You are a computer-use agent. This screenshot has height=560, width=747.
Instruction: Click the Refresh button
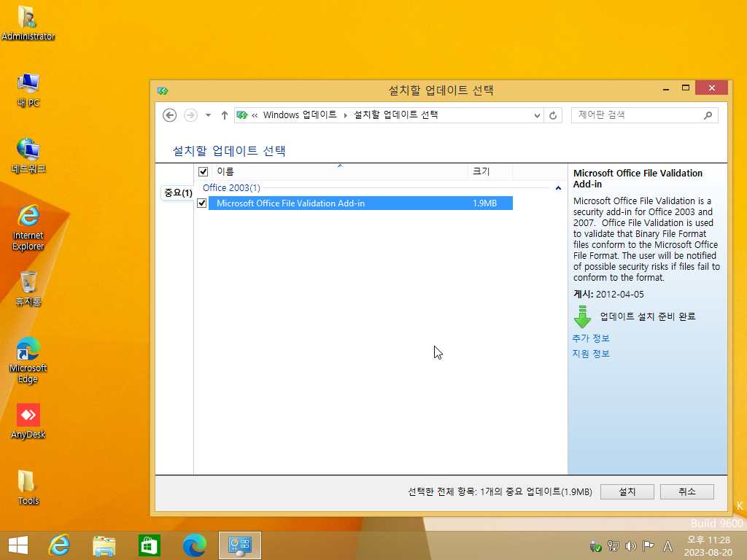click(553, 115)
